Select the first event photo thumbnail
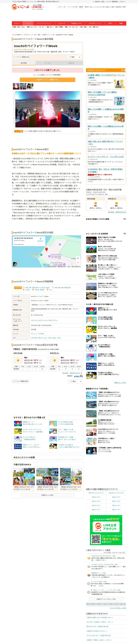 coord(16,86)
